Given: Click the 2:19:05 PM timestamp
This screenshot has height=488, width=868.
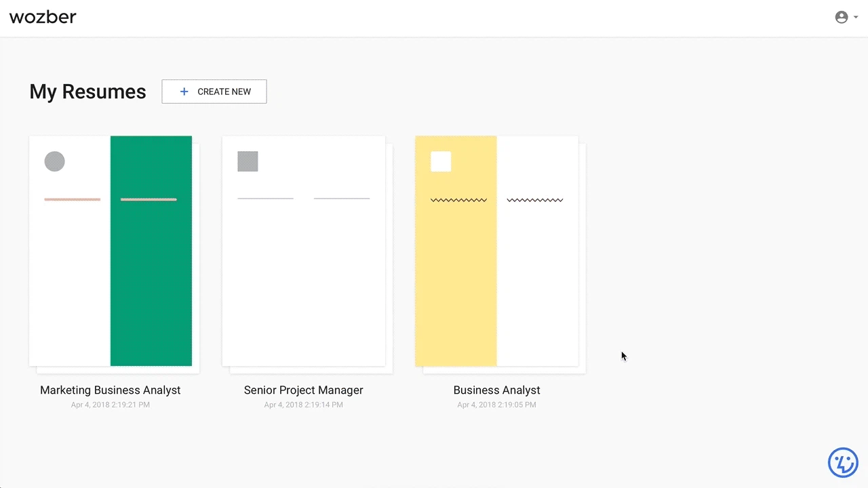Looking at the screenshot, I should point(496,405).
